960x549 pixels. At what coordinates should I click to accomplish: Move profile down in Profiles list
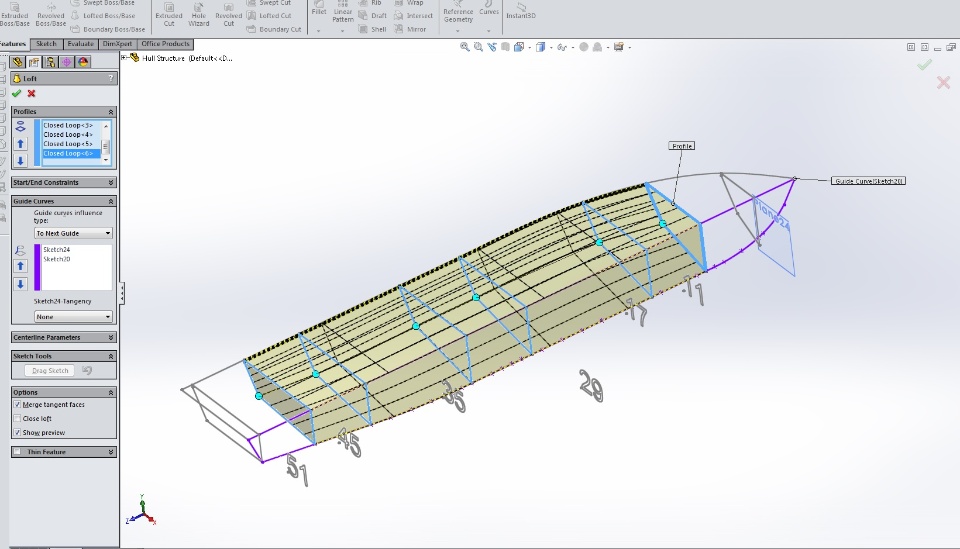coord(20,160)
